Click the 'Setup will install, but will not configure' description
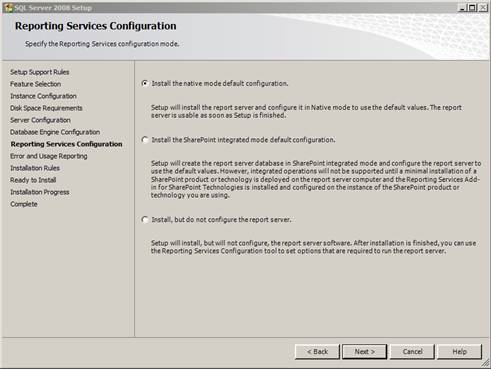491x369 pixels. (x=313, y=247)
